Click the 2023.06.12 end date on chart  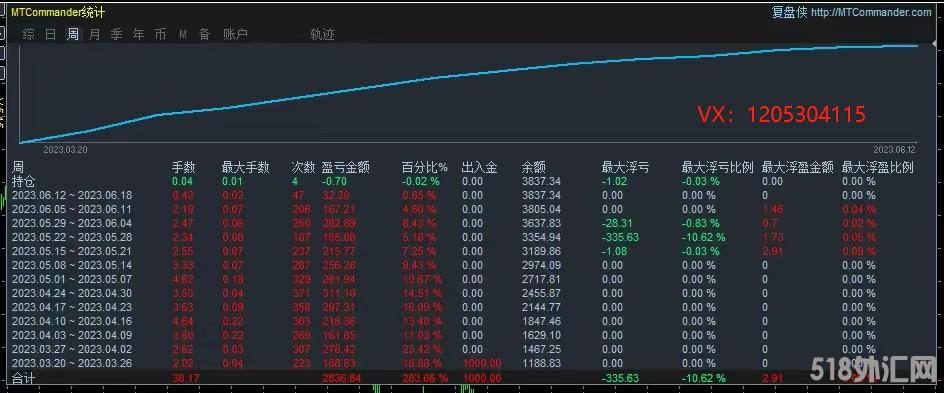coord(894,150)
